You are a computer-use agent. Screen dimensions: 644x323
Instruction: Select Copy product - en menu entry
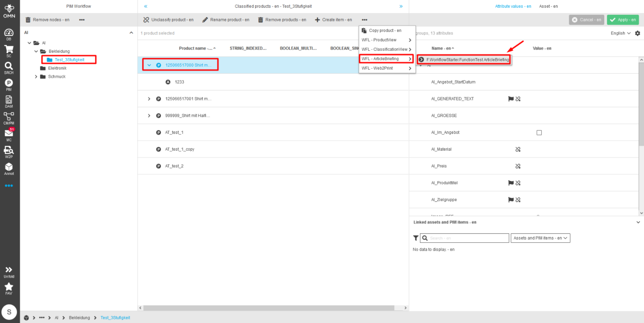(387, 30)
